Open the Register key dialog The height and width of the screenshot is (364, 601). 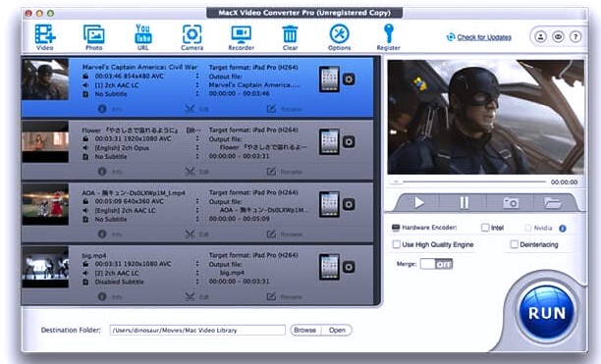pyautogui.click(x=388, y=36)
